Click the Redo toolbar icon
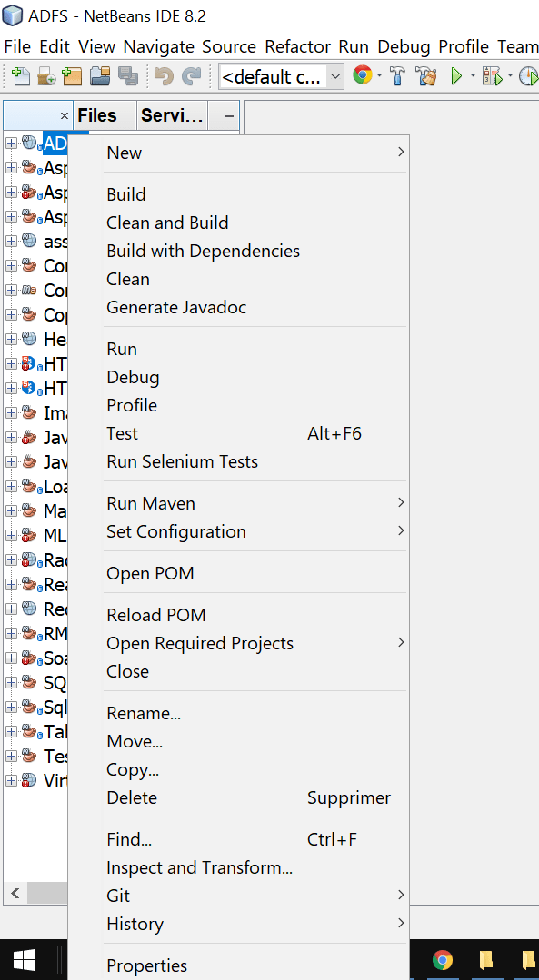Image resolution: width=539 pixels, height=980 pixels. point(192,76)
